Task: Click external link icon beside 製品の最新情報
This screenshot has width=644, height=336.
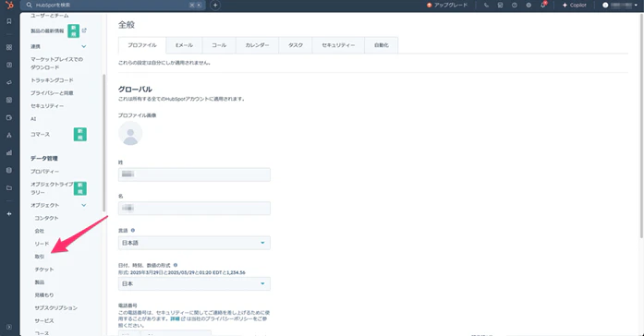Action: tap(84, 30)
